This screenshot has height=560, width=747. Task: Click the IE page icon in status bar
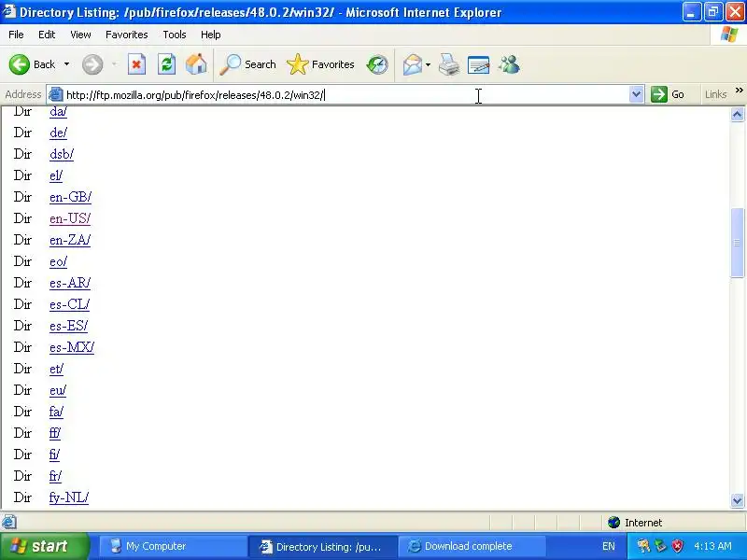(9, 523)
